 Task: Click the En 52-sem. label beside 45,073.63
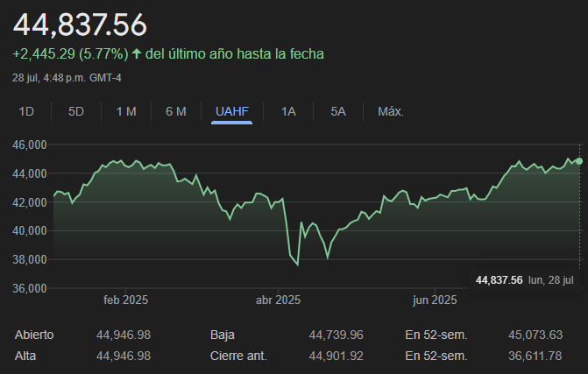436,335
